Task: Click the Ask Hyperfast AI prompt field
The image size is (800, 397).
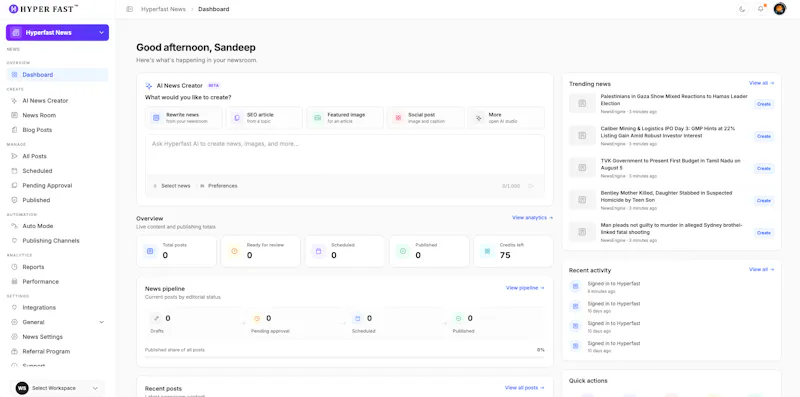Action: click(345, 154)
